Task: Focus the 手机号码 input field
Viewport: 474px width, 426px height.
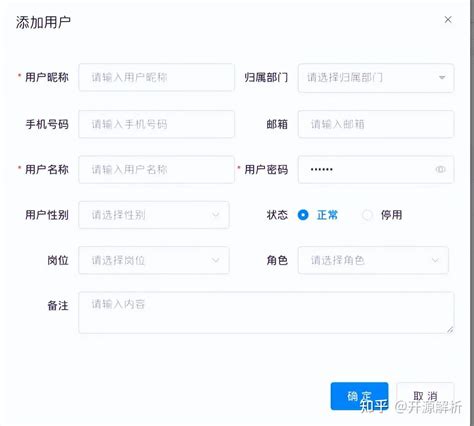Action: (156, 124)
